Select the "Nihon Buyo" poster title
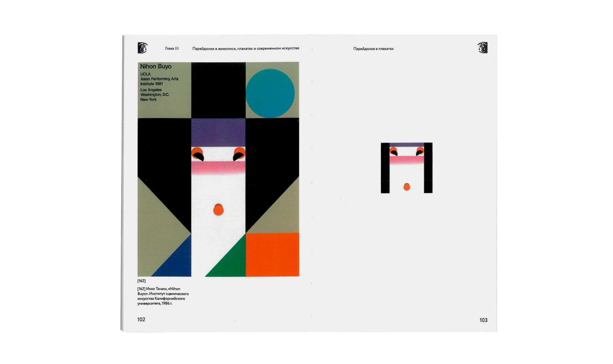 coord(156,66)
